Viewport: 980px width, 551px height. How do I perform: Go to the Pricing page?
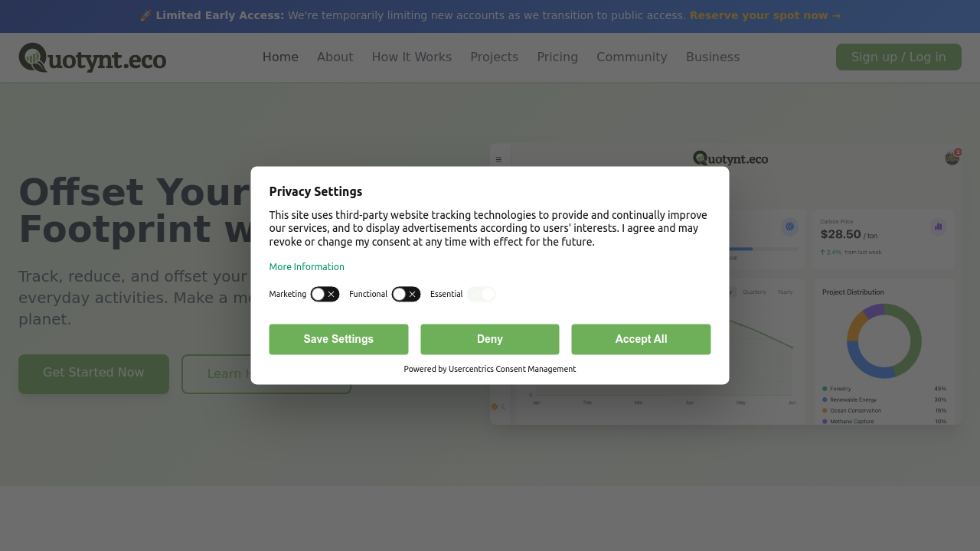(557, 57)
